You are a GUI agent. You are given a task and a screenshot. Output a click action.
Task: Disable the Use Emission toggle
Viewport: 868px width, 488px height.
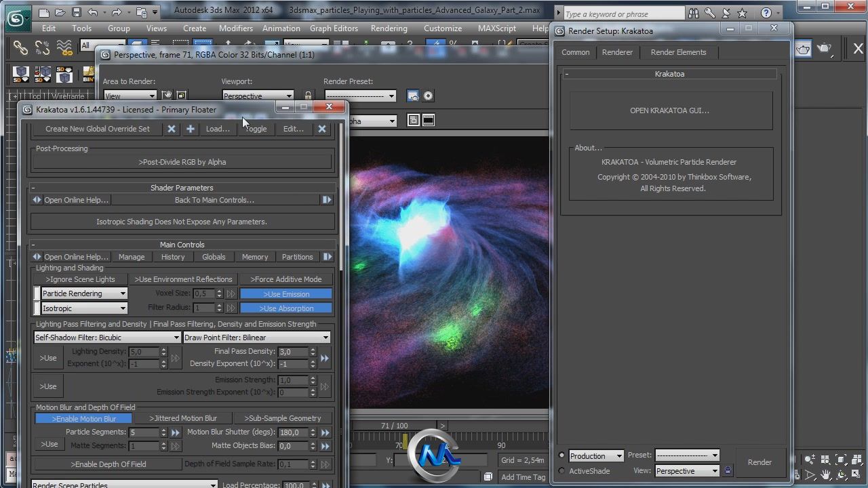coord(286,294)
